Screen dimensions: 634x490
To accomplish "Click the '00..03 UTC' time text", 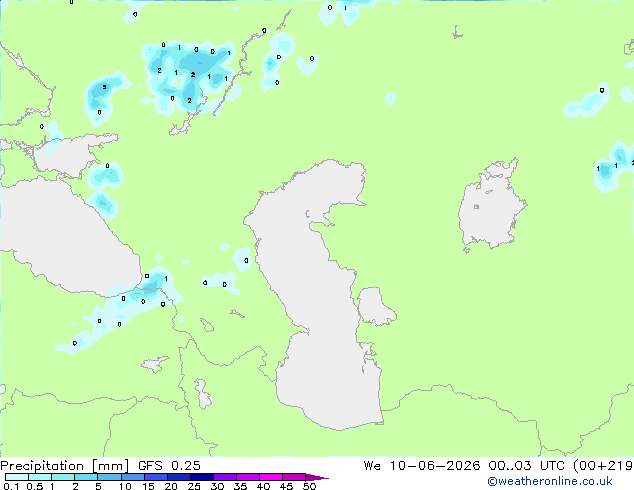I will [x=526, y=466].
